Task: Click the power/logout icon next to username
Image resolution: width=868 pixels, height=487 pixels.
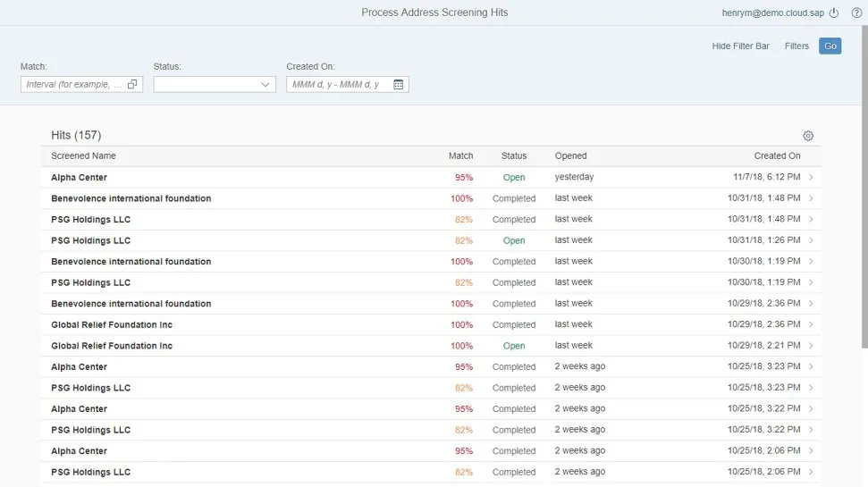Action: pos(834,13)
